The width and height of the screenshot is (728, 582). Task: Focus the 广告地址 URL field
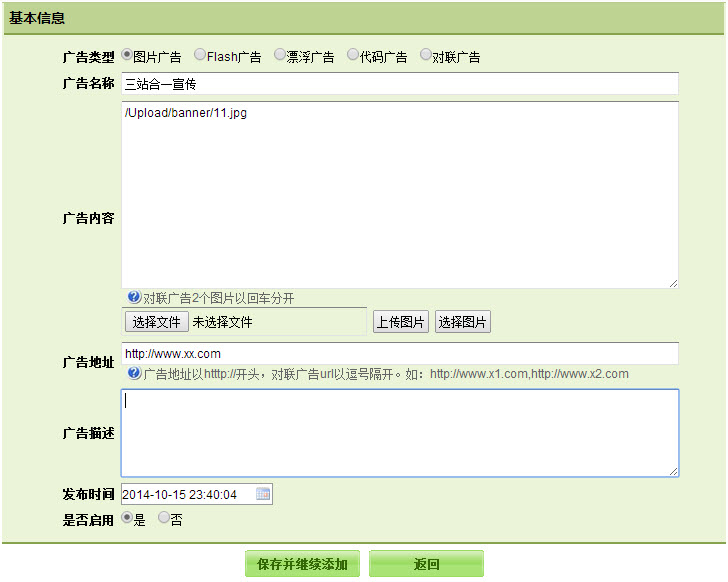click(400, 354)
